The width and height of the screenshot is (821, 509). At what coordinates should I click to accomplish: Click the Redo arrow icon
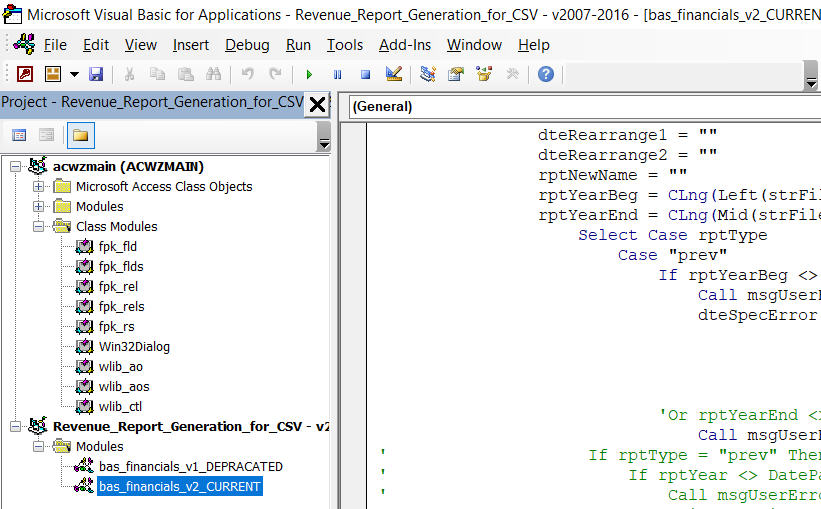[275, 74]
